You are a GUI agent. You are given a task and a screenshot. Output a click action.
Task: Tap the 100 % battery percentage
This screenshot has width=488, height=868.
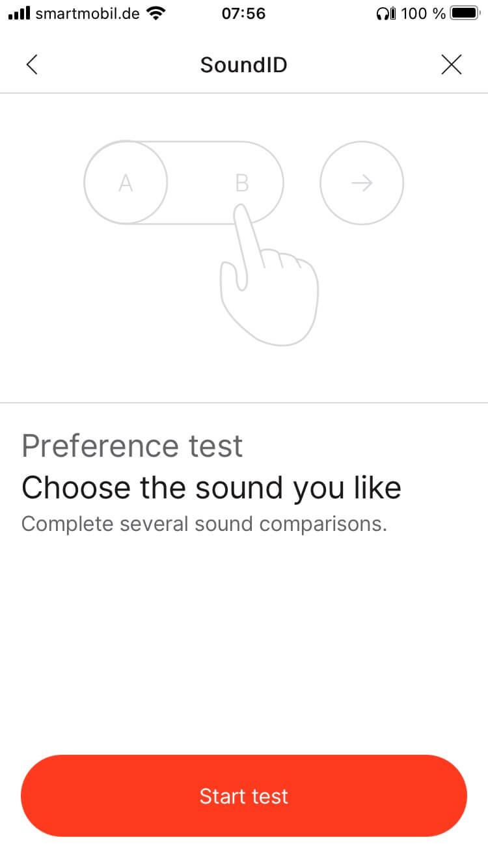pyautogui.click(x=424, y=14)
